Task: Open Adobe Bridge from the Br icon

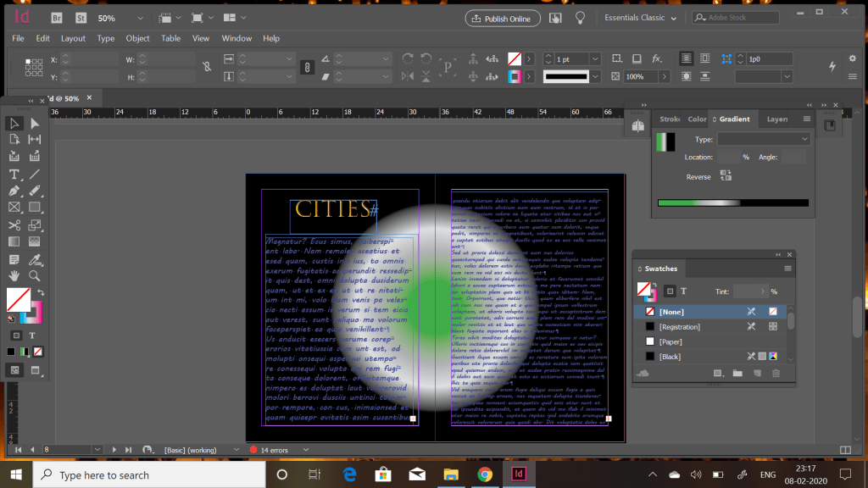Action: pyautogui.click(x=56, y=18)
